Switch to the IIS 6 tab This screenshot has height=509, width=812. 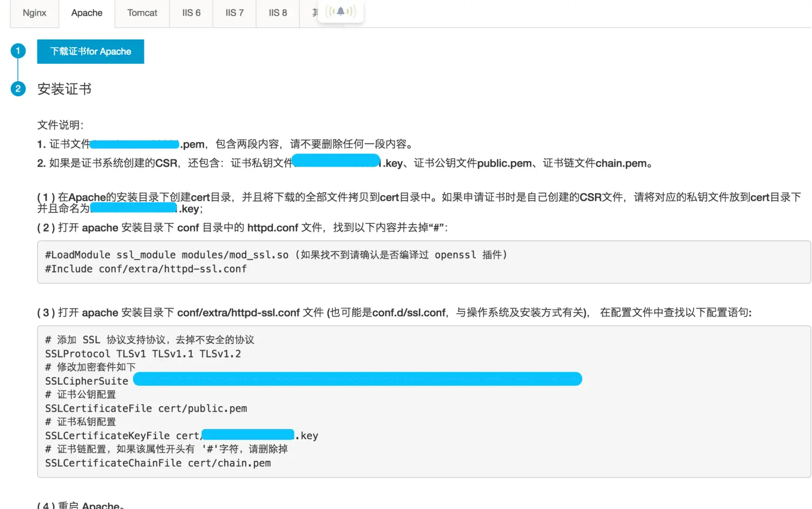(191, 13)
